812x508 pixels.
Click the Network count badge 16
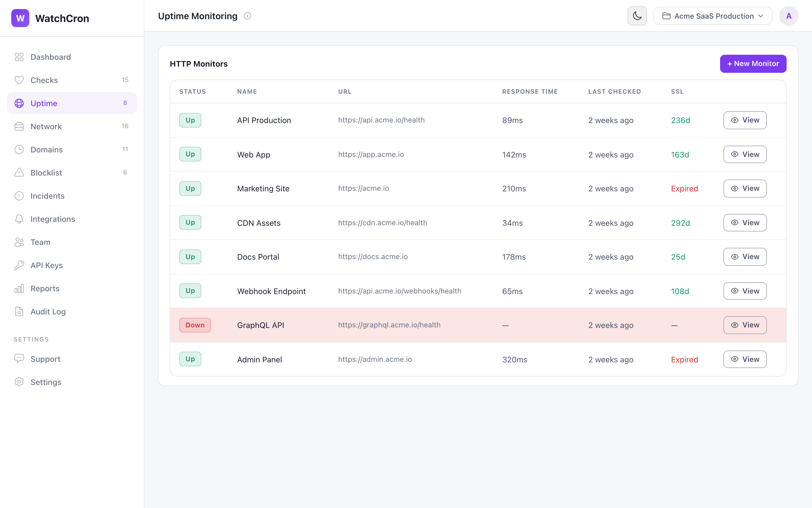pyautogui.click(x=125, y=126)
